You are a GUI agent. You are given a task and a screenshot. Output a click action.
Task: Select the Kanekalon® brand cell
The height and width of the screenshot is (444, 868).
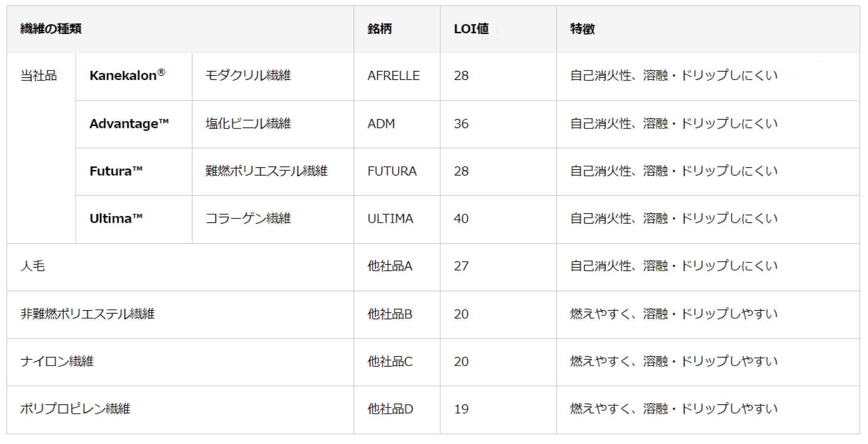click(127, 75)
